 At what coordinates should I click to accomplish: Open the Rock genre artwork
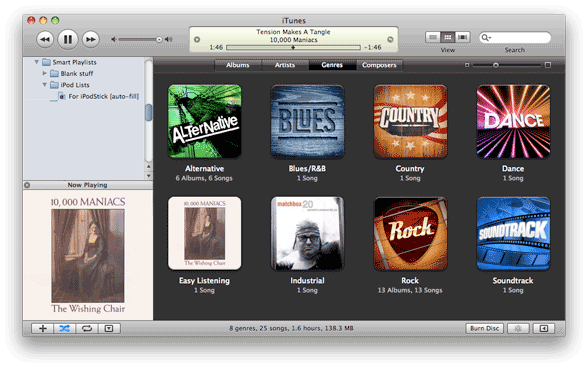coord(410,233)
